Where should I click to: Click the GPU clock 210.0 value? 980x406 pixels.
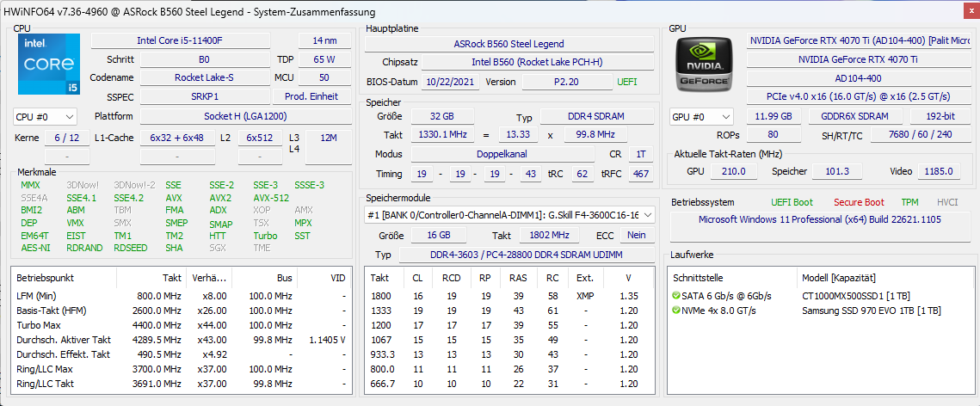coord(734,171)
